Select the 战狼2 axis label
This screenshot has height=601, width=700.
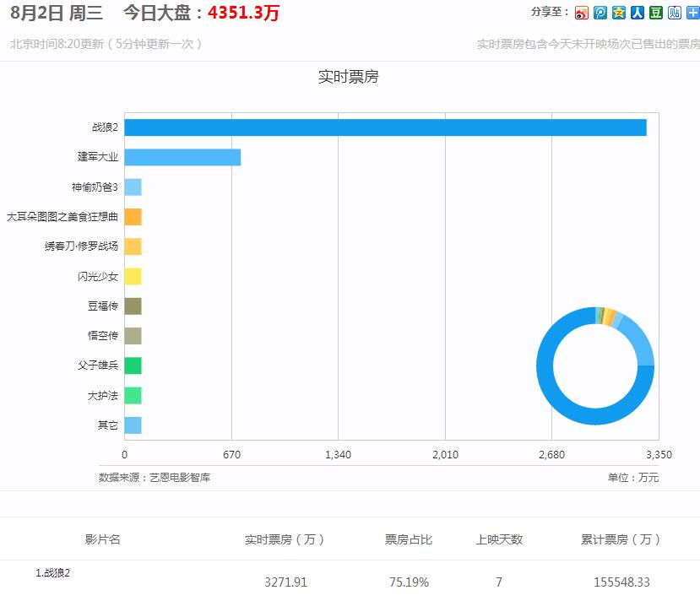(x=105, y=127)
